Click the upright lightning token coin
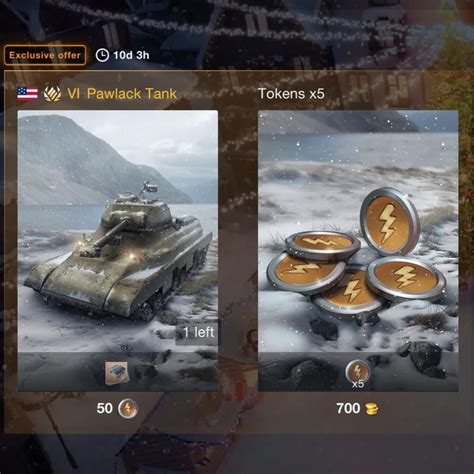The height and width of the screenshot is (474, 474). click(389, 221)
